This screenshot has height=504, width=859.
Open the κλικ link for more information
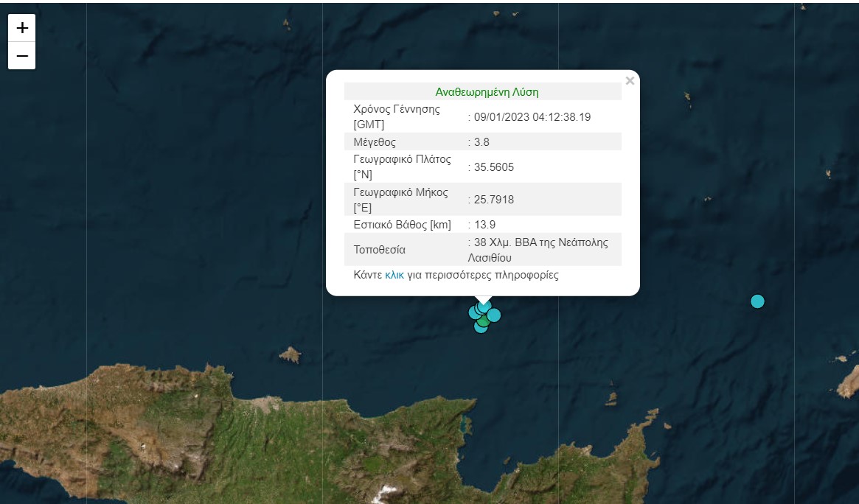tap(394, 275)
